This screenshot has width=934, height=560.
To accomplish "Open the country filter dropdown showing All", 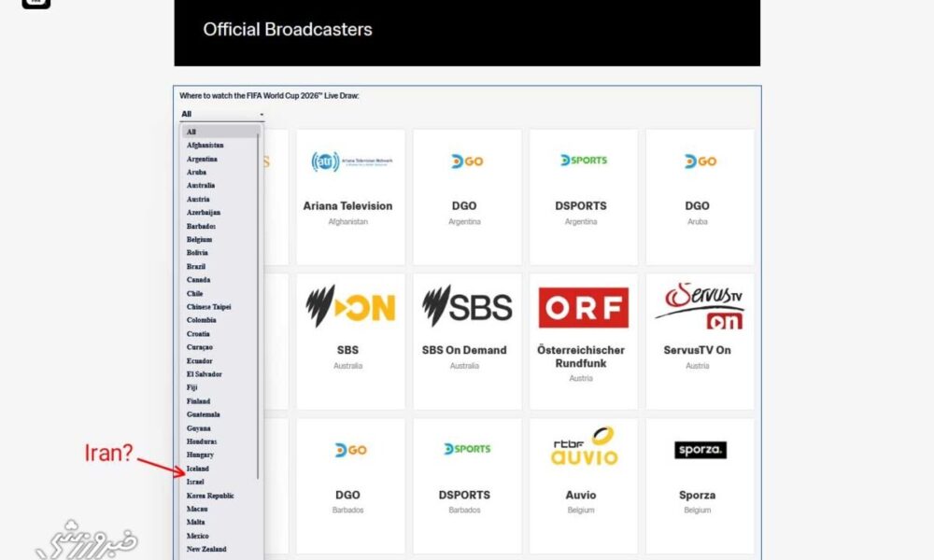I will 222,114.
